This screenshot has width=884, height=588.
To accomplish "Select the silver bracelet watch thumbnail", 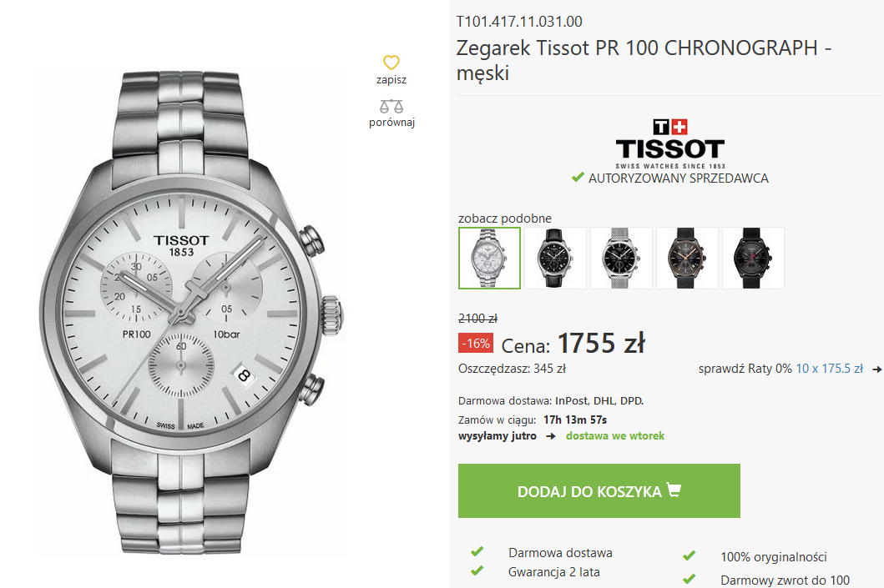I will 489,258.
